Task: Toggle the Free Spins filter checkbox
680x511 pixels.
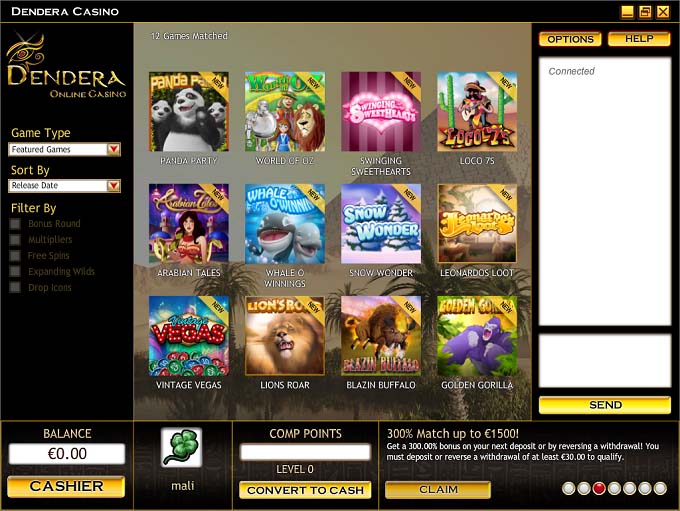Action: click(x=15, y=256)
